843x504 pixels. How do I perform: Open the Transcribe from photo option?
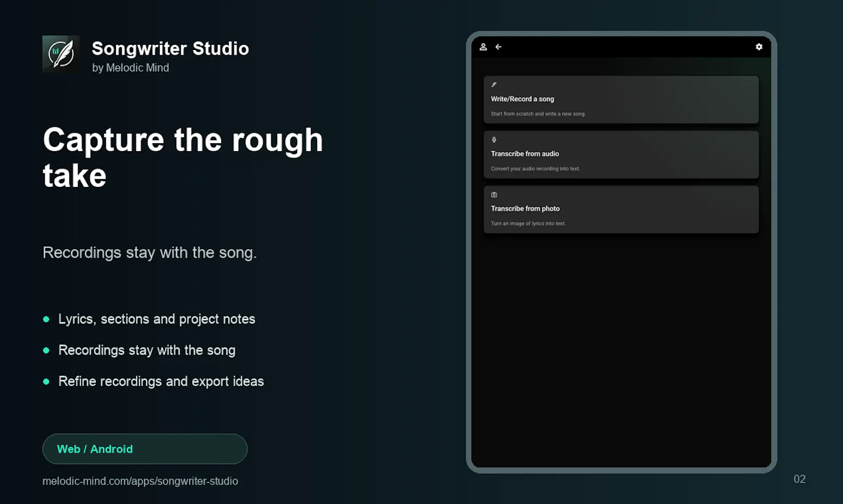click(x=621, y=209)
